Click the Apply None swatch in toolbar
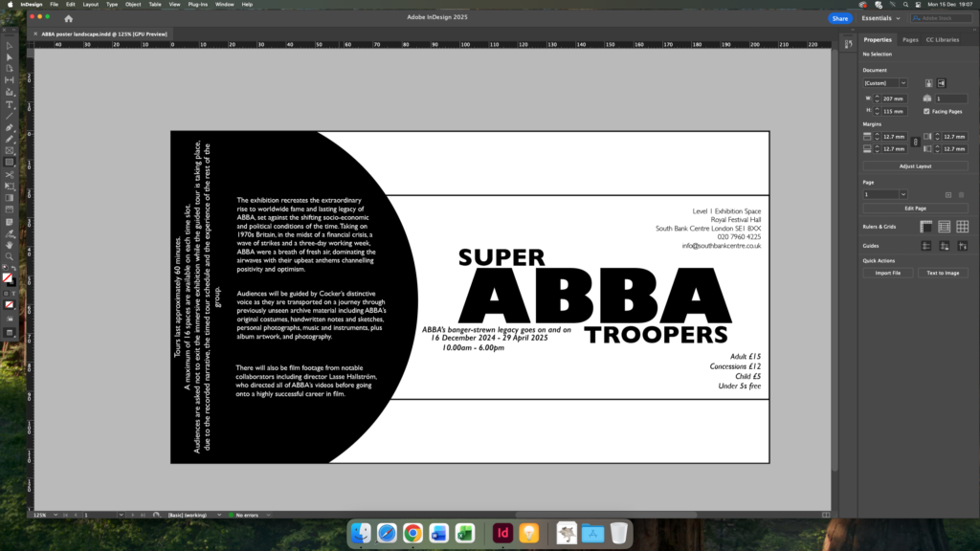 10,305
